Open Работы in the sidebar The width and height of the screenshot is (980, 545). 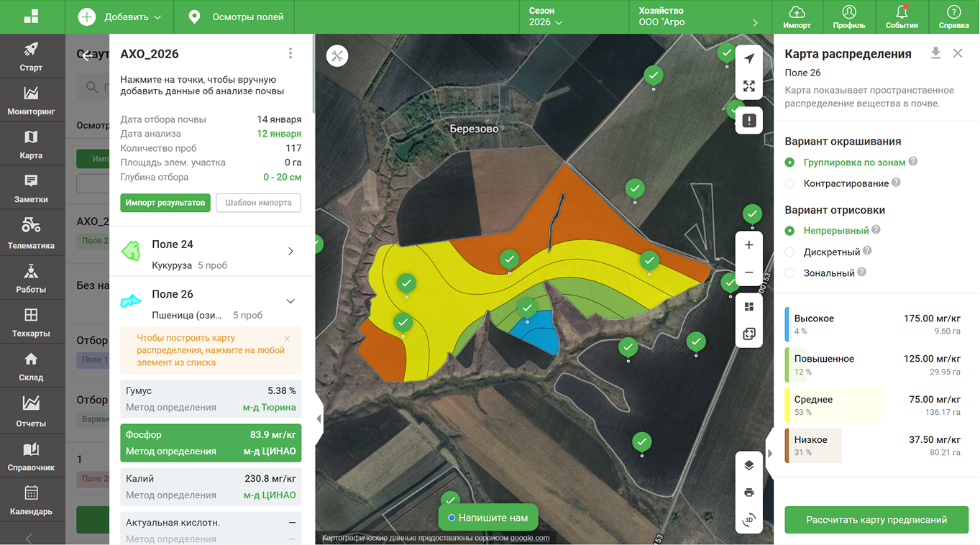32,278
